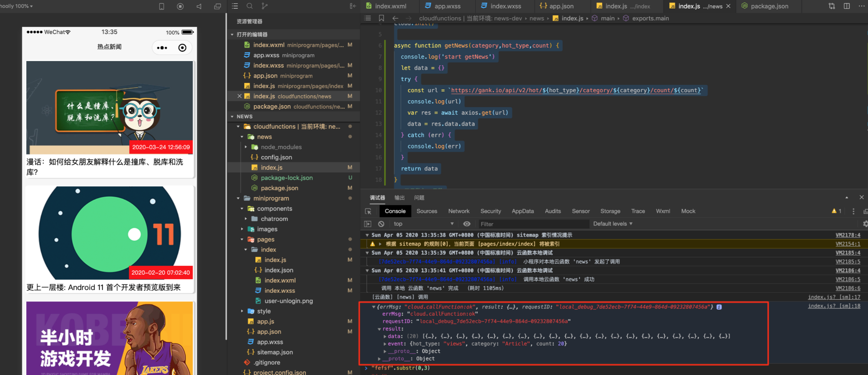Collapse debugger panel with the up arrow

(847, 197)
